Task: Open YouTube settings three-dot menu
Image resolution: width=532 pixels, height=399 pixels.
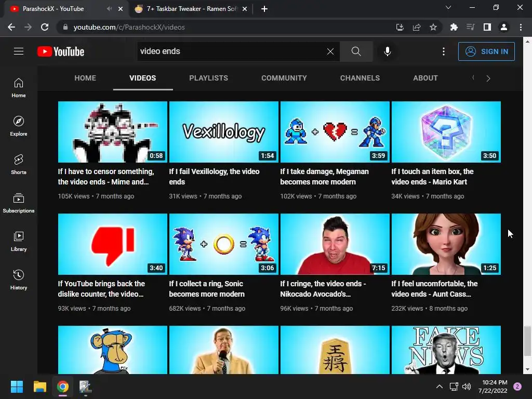Action: (444, 51)
